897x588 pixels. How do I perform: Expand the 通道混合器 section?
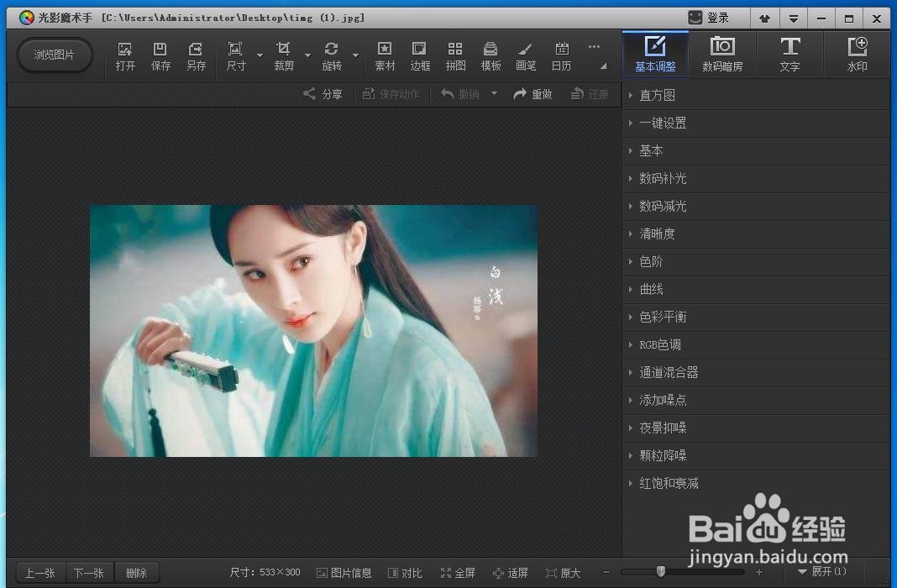click(756, 372)
